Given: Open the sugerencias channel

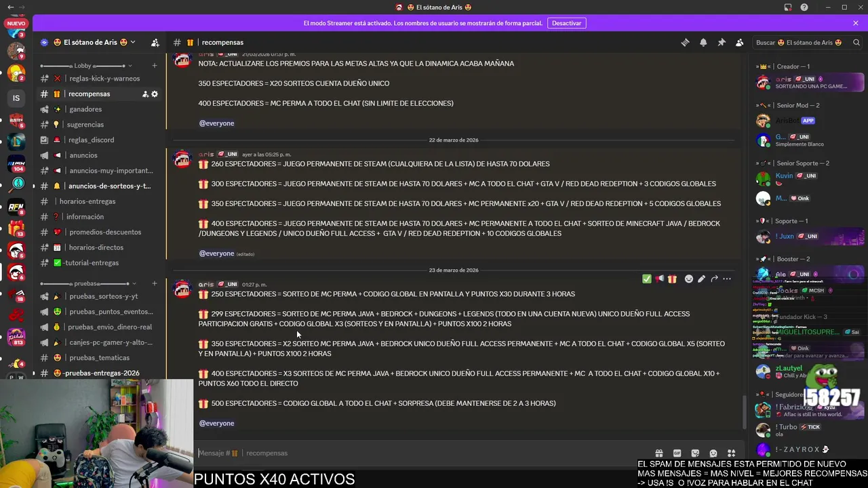Looking at the screenshot, I should 100,125.
